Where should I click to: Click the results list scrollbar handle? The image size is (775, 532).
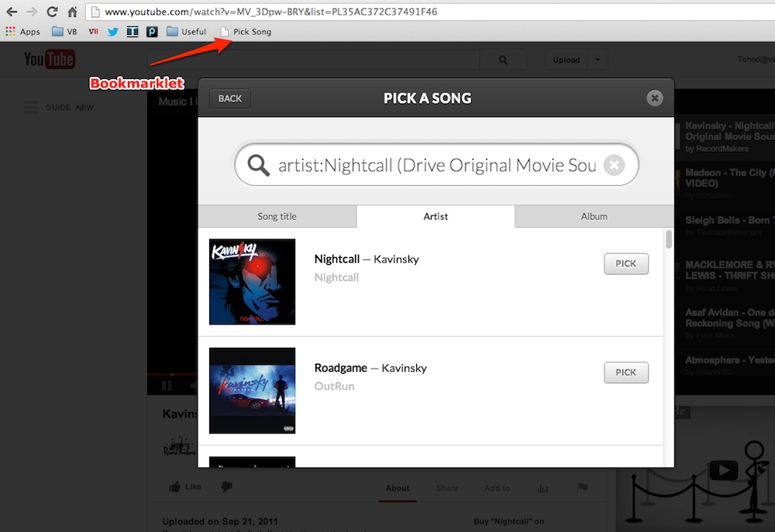[x=669, y=239]
